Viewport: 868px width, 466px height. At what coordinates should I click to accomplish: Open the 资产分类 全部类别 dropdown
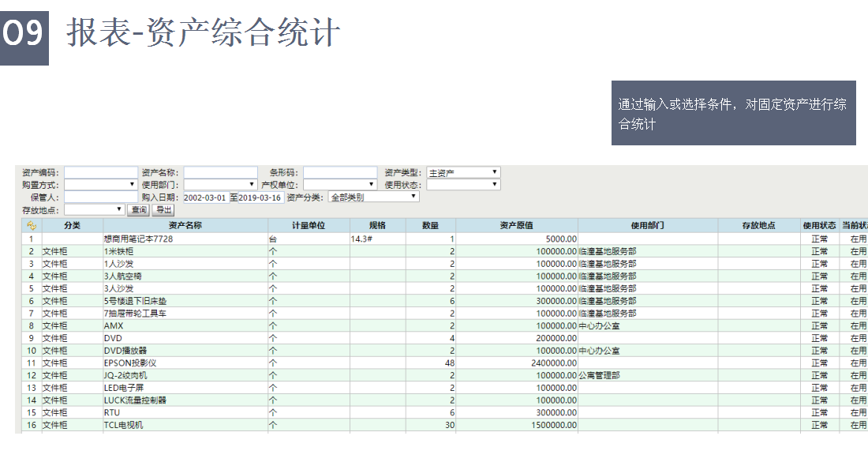click(x=373, y=197)
